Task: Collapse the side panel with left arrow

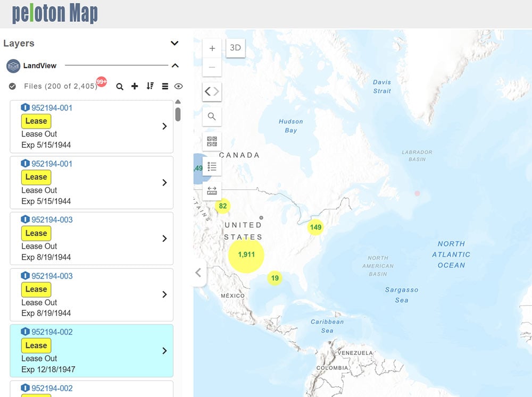Action: pyautogui.click(x=198, y=273)
